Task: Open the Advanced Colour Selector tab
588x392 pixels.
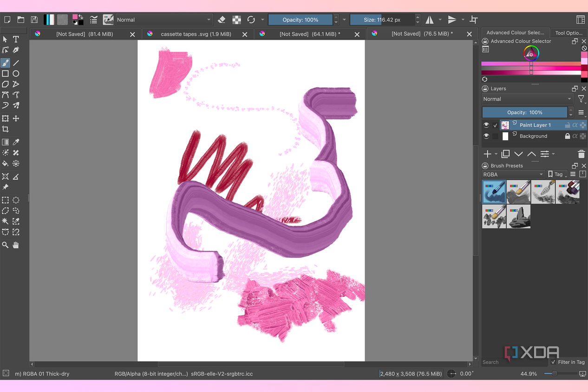Action: 515,33
